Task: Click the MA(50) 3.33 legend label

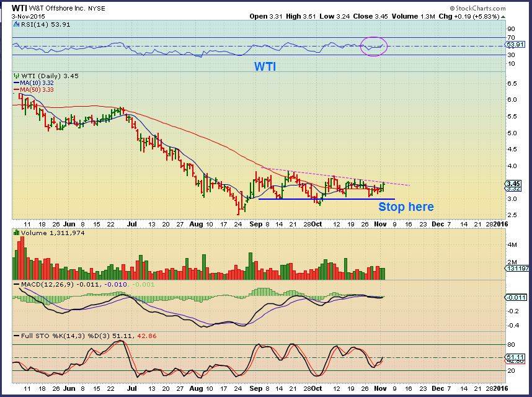Action: pos(37,89)
